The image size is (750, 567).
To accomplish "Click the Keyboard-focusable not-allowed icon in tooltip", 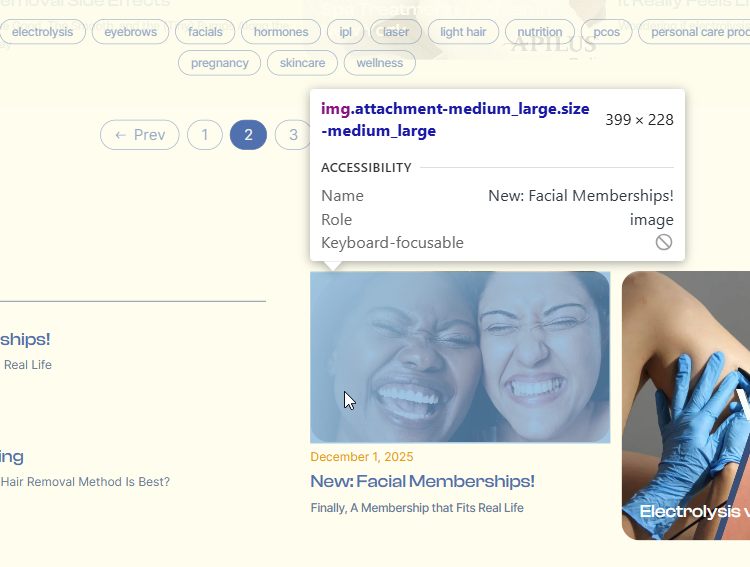I will click(x=663, y=242).
